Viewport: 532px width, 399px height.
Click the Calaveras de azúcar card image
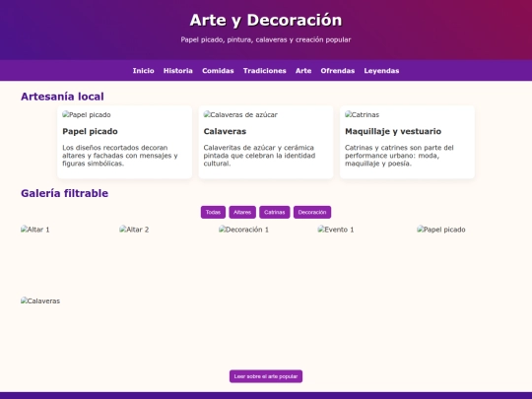coord(240,114)
